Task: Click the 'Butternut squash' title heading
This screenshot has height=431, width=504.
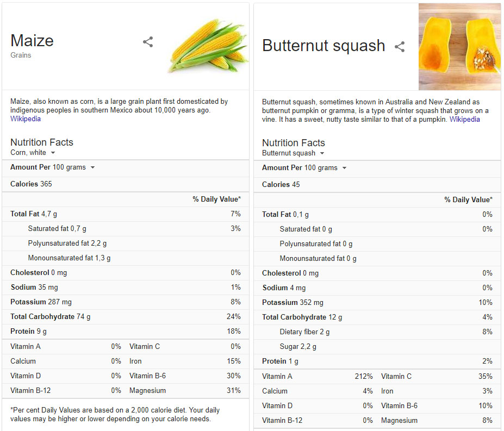Action: pyautogui.click(x=323, y=46)
